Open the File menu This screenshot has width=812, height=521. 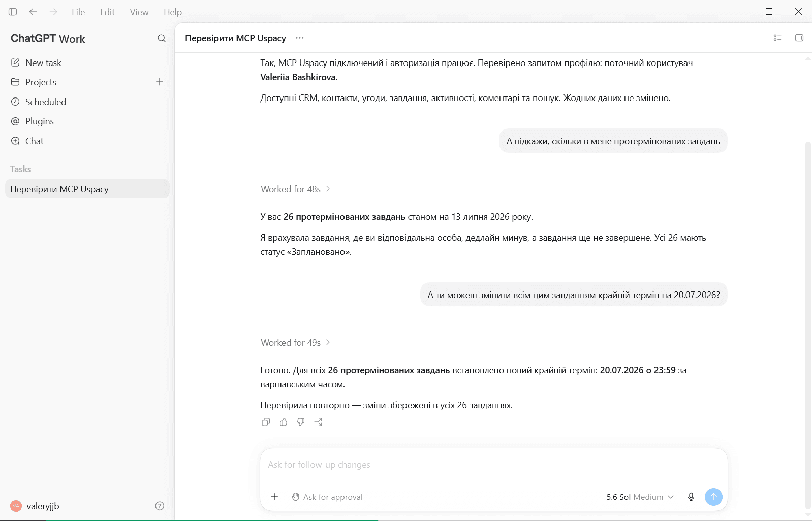78,12
